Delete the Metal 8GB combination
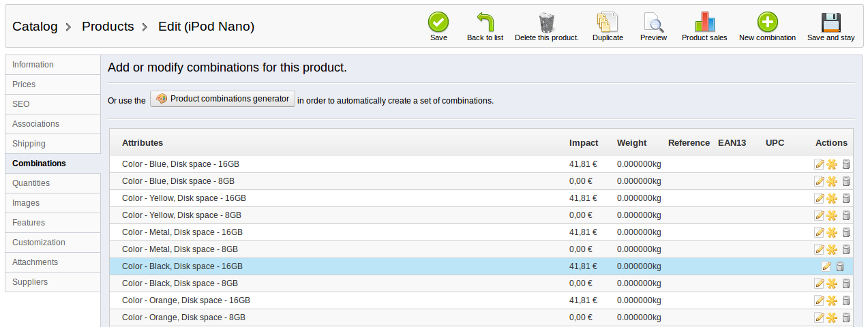Screen dimensions: 868x327 [846, 249]
